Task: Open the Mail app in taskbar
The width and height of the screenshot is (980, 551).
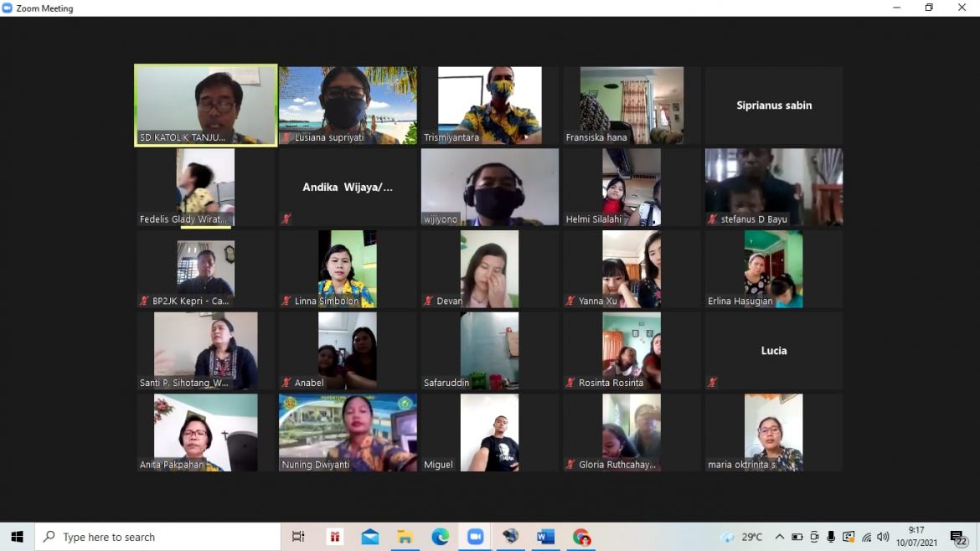Action: [x=370, y=537]
